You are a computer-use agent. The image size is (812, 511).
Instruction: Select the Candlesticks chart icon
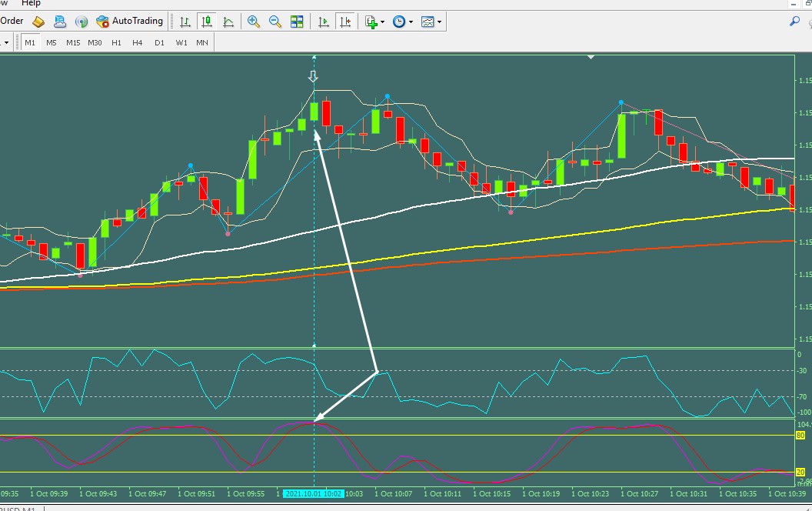point(207,22)
